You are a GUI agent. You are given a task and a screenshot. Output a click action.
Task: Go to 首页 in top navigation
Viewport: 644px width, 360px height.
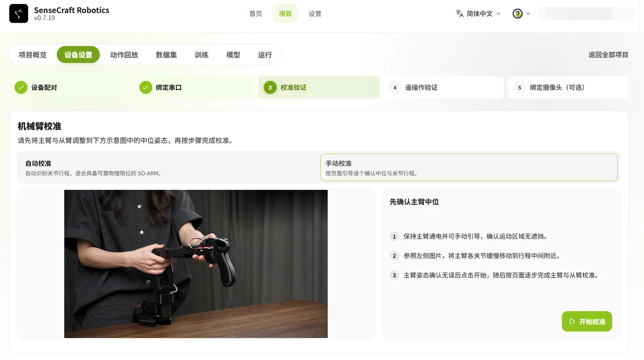point(256,14)
